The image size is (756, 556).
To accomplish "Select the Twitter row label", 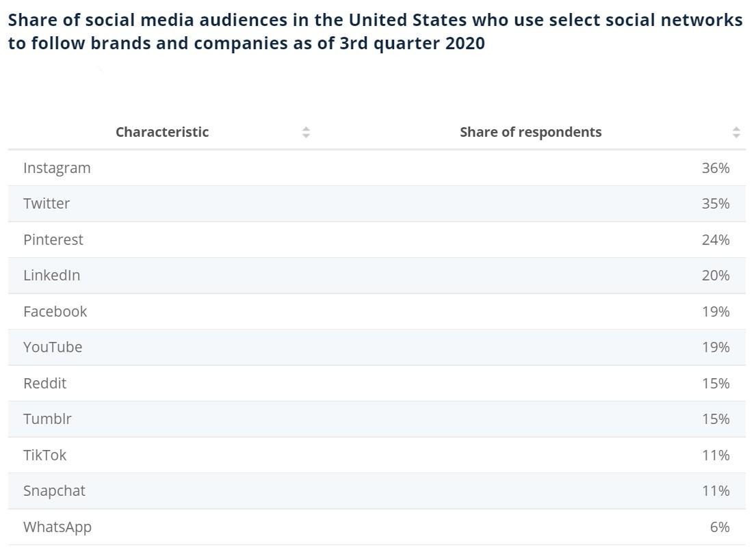I will 47,204.
